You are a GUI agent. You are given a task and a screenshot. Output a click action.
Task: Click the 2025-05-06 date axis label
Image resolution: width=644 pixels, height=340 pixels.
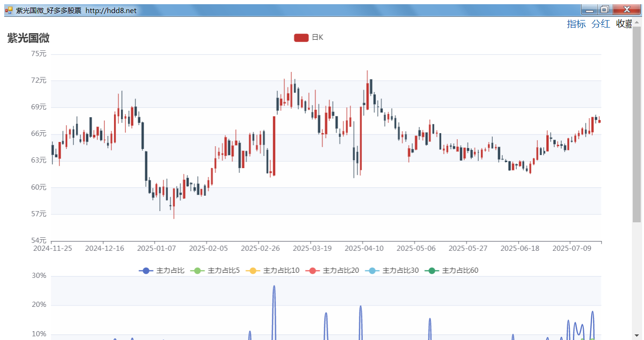[x=416, y=248]
